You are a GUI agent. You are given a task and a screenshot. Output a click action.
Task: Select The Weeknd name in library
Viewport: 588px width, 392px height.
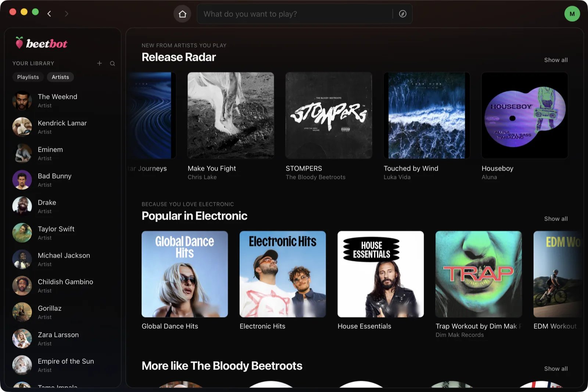(x=57, y=97)
